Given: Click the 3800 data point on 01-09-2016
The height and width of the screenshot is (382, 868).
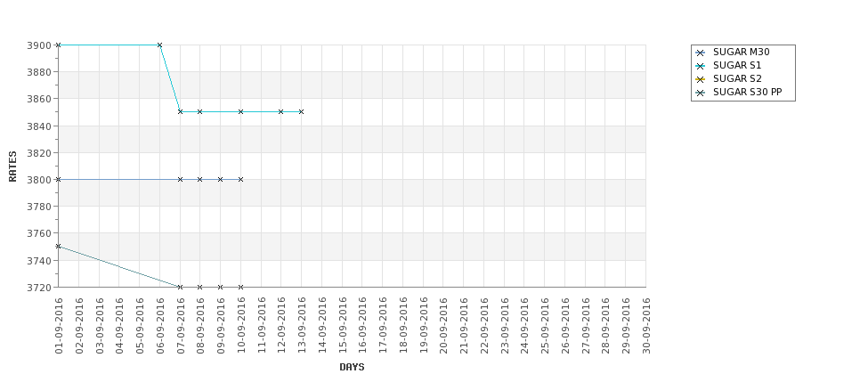Looking at the screenshot, I should [58, 179].
